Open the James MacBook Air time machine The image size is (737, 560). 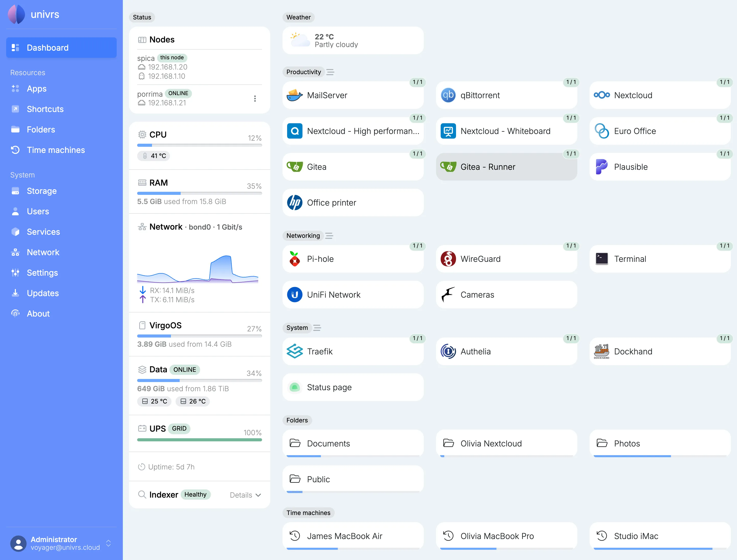coord(353,536)
